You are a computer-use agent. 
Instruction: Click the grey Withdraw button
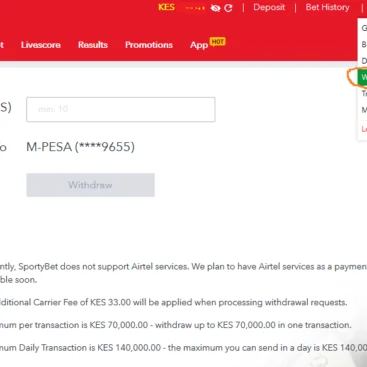coord(90,185)
